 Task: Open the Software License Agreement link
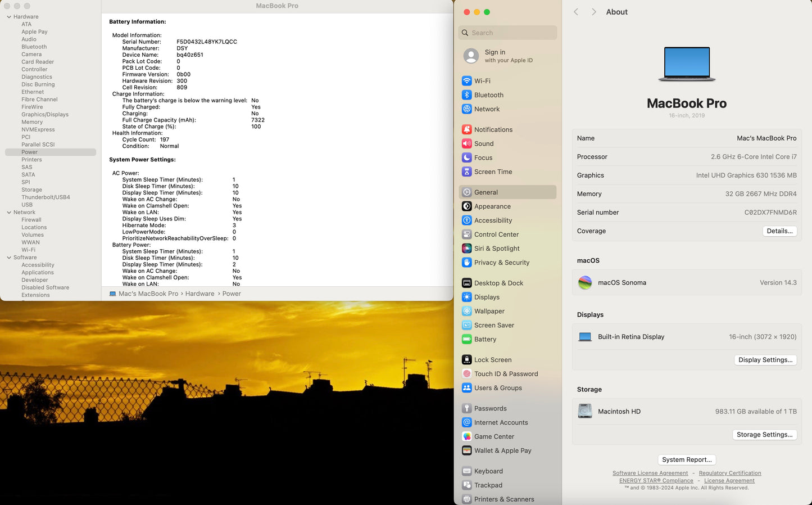coord(650,473)
